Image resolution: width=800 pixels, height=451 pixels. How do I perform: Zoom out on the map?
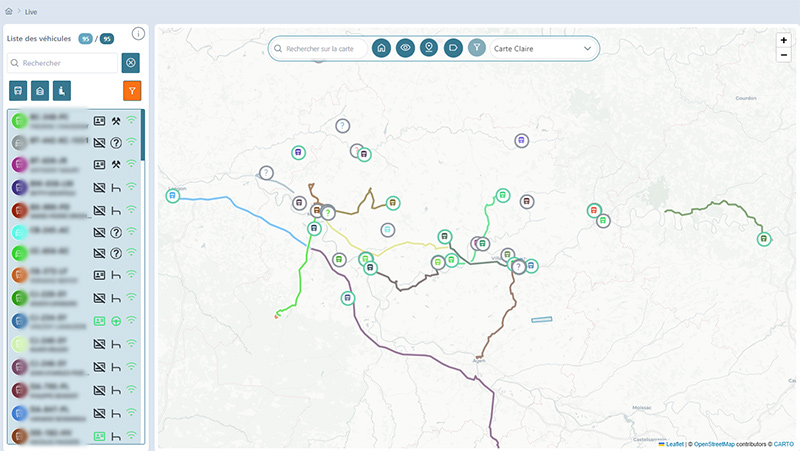783,54
